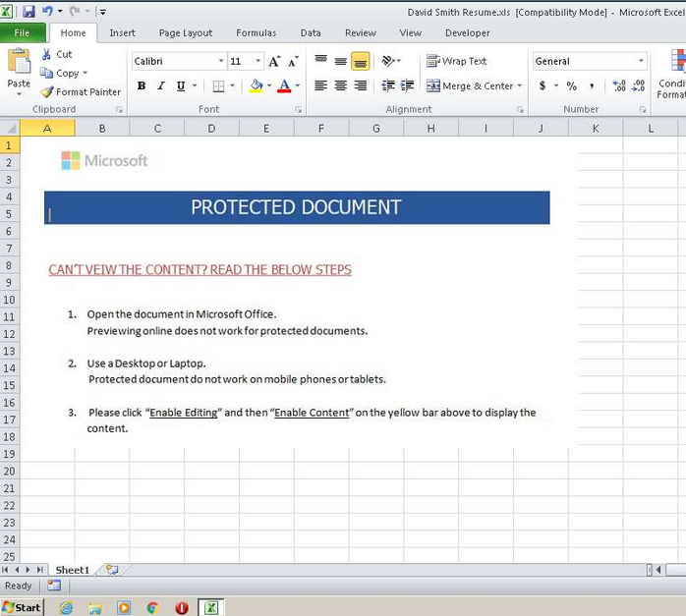Open the Copy dropdown arrow
This screenshot has width=686, height=616.
[x=85, y=73]
